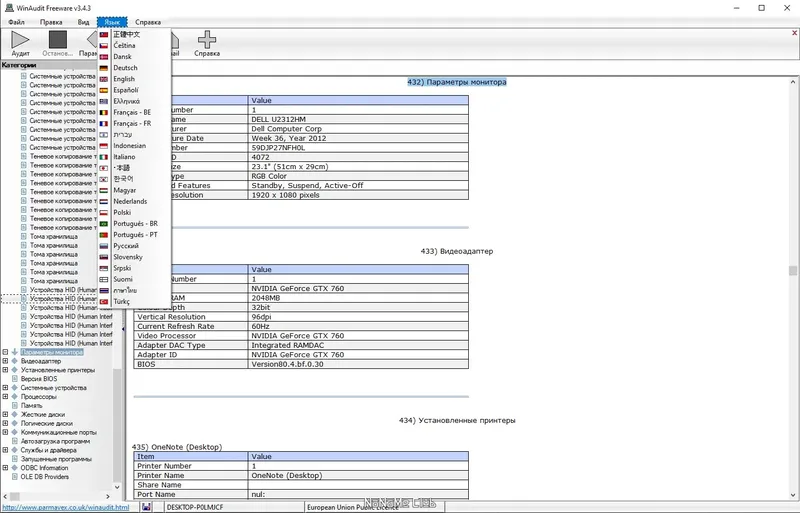The height and width of the screenshot is (513, 800).
Task: Click the French flag beside Français - FR
Action: tap(104, 124)
